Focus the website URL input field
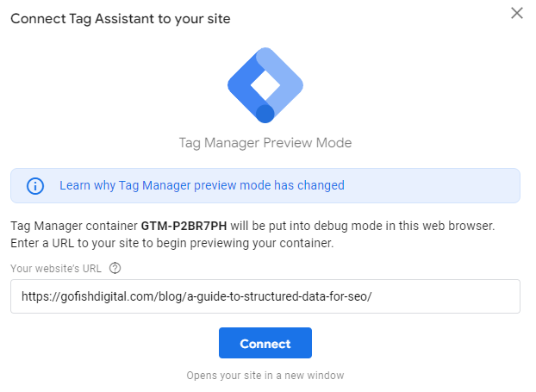Viewport: 536px width, 392px height. click(x=265, y=296)
